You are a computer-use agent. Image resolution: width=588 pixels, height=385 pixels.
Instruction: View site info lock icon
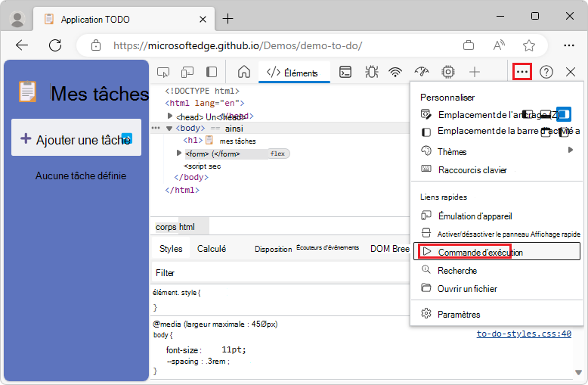point(96,45)
